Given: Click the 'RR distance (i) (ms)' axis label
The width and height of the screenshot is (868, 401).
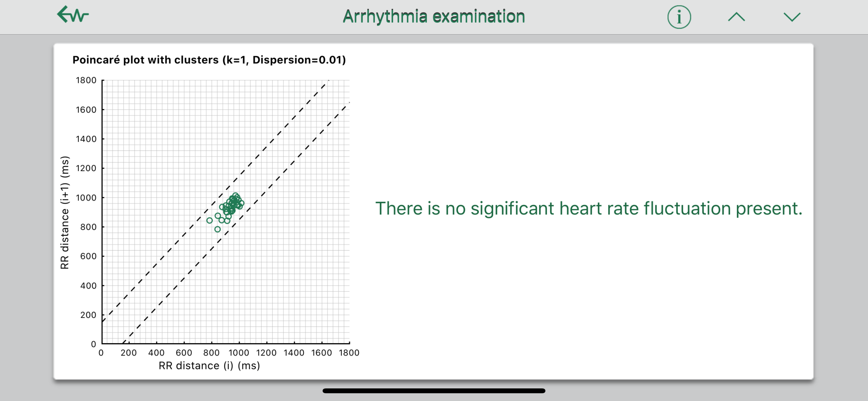Looking at the screenshot, I should click(x=209, y=365).
